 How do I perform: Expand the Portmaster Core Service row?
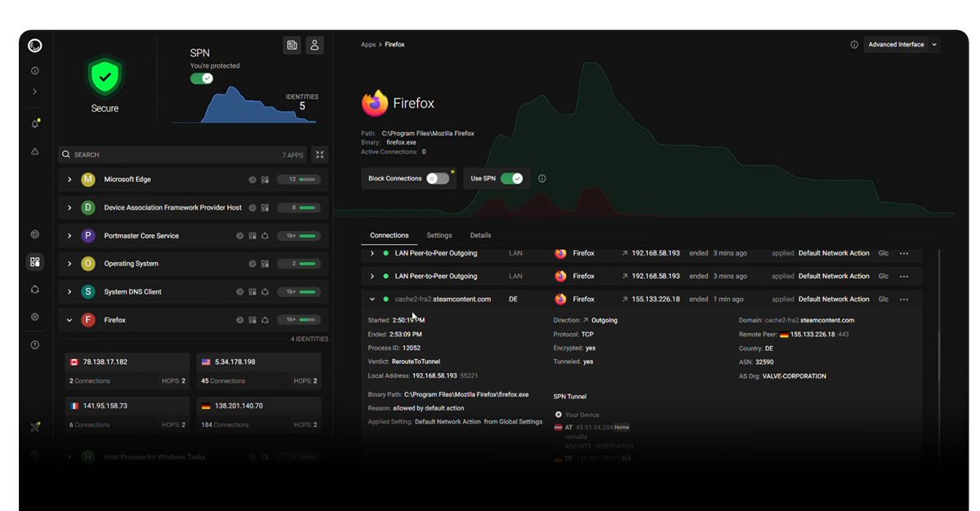coord(69,236)
